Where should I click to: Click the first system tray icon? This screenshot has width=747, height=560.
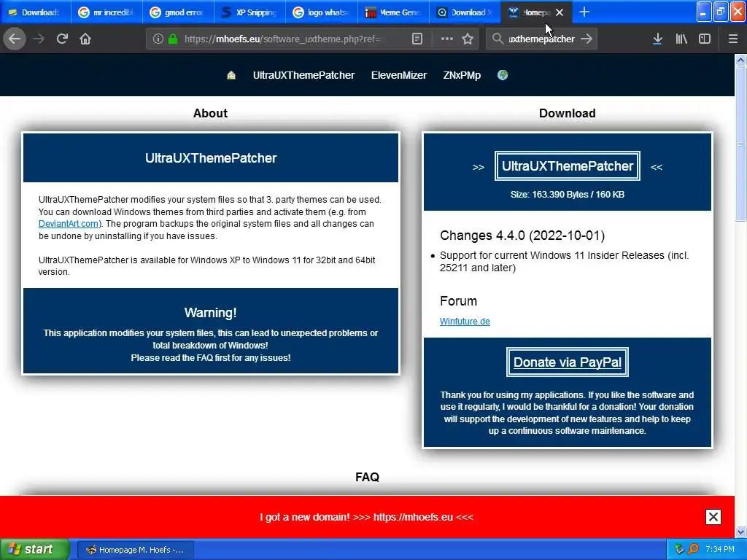tap(679, 549)
